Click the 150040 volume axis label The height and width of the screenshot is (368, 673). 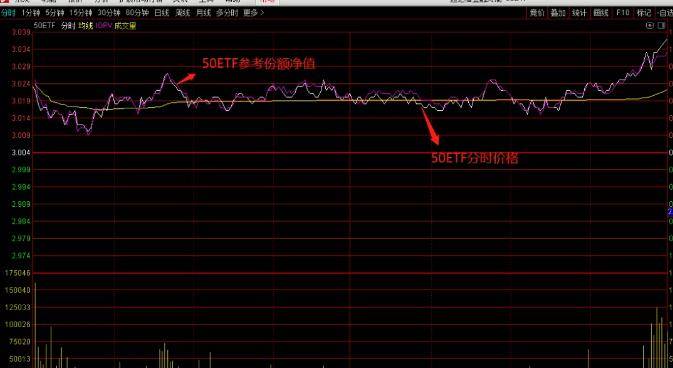[18, 290]
